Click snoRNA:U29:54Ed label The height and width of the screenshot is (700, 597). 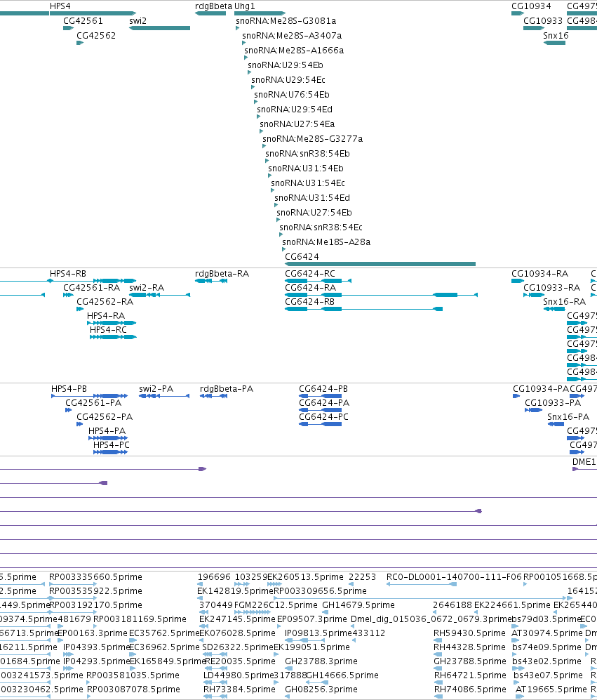click(295, 110)
